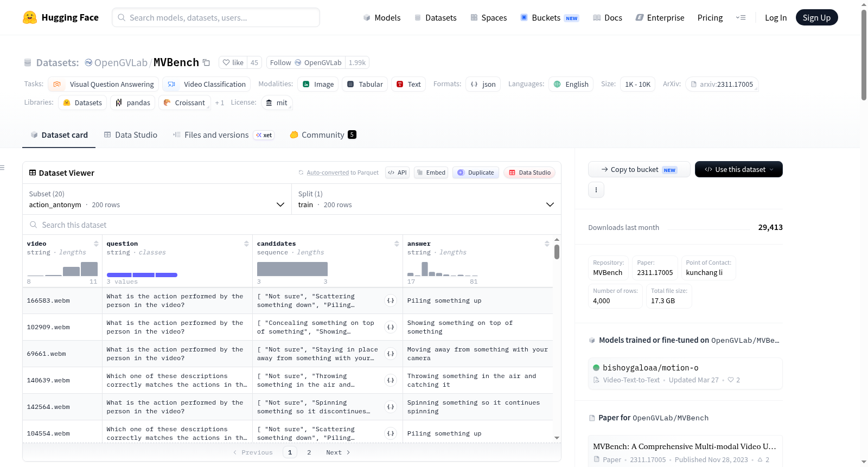Click the page vertical scrollbar thumb
This screenshot has height=467, width=868.
click(x=864, y=54)
